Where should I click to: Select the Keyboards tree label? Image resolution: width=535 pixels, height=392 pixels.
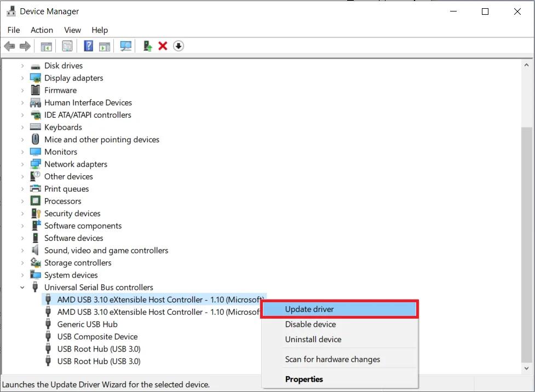pos(63,127)
